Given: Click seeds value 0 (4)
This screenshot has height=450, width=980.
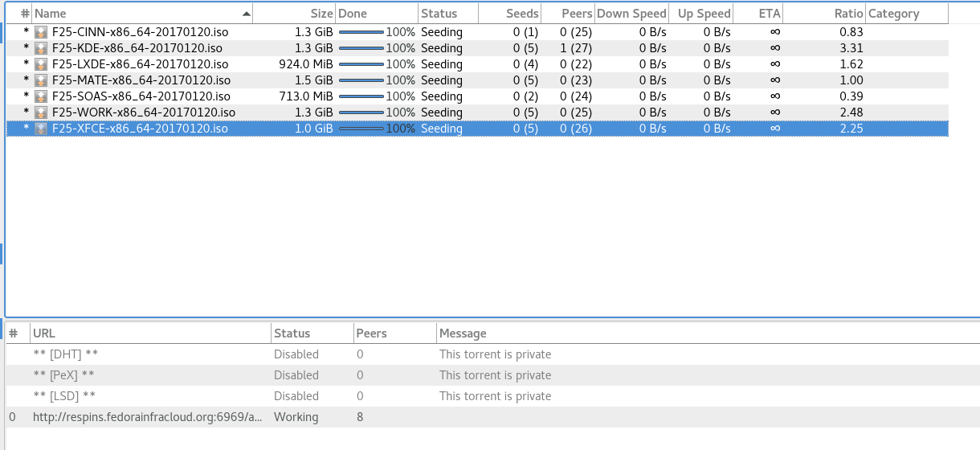Looking at the screenshot, I should (525, 64).
